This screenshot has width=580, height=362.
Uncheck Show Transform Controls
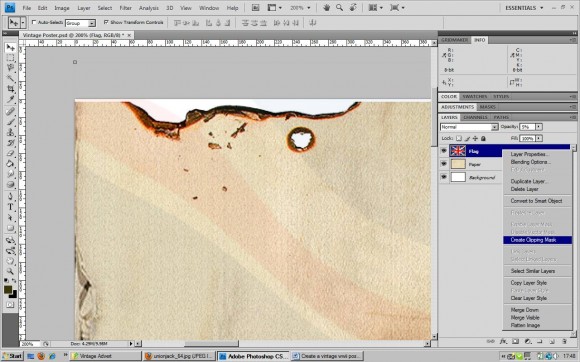tap(106, 23)
